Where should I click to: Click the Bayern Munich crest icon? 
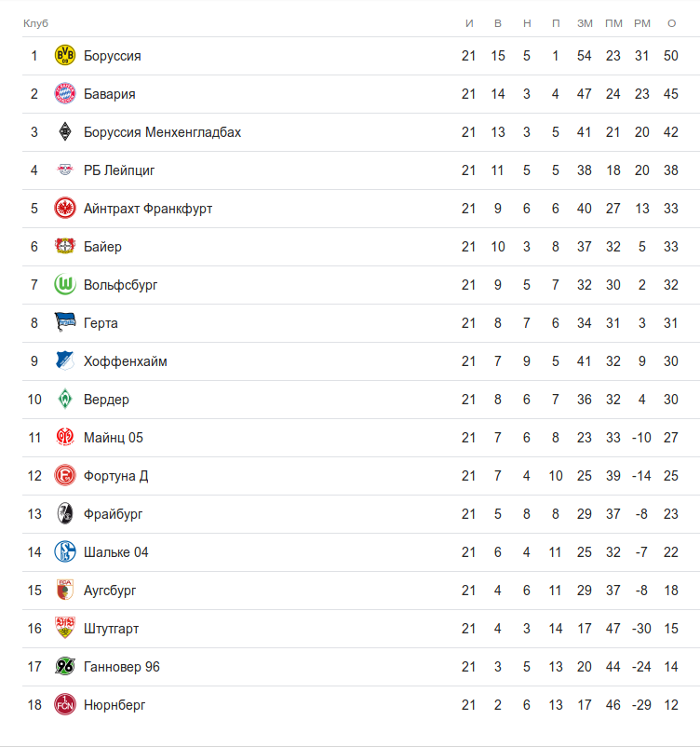click(64, 94)
